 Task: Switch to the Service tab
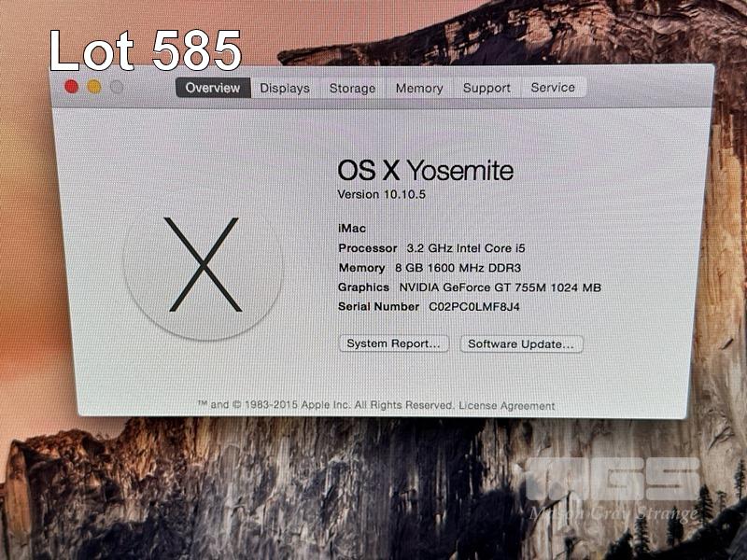[x=553, y=88]
